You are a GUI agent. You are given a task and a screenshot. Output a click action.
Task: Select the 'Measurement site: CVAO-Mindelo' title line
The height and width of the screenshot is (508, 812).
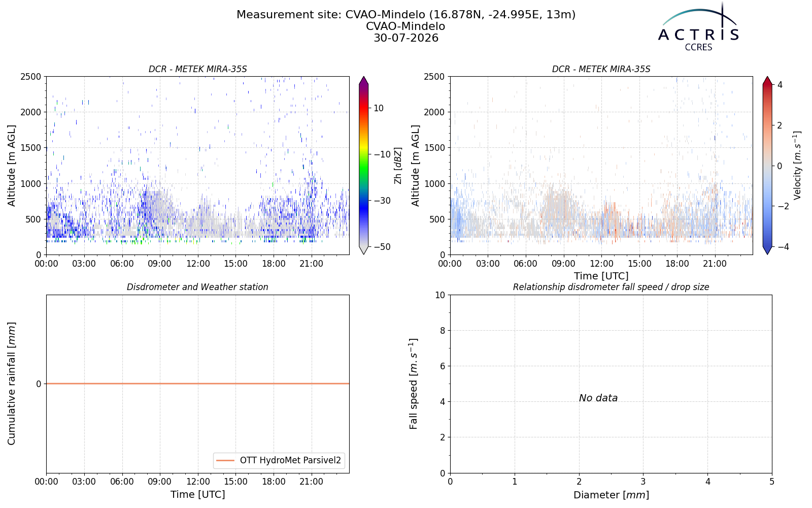(406, 15)
